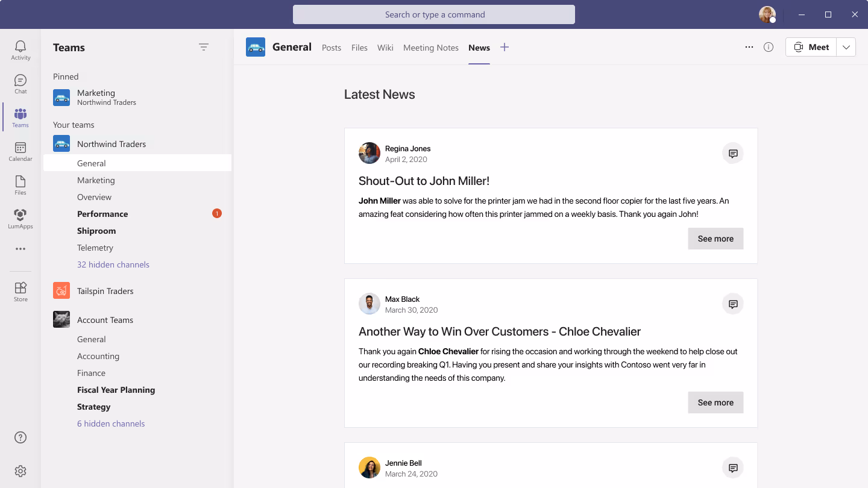Click the General channel car icon in header

[x=256, y=47]
